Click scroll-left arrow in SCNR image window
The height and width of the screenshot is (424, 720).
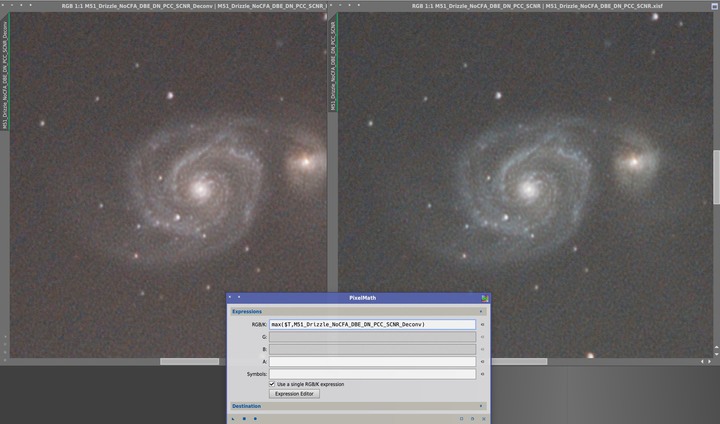pyautogui.click(x=703, y=362)
